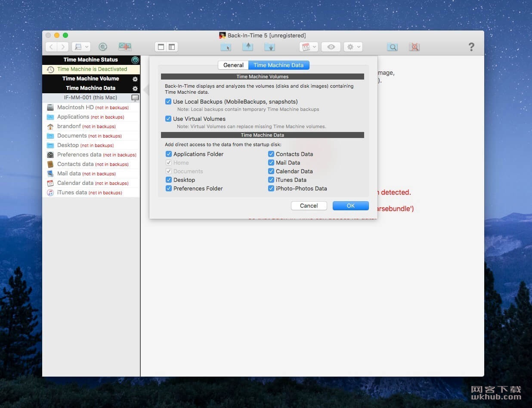
Task: Click the Time Machine Status round icon
Action: (135, 60)
